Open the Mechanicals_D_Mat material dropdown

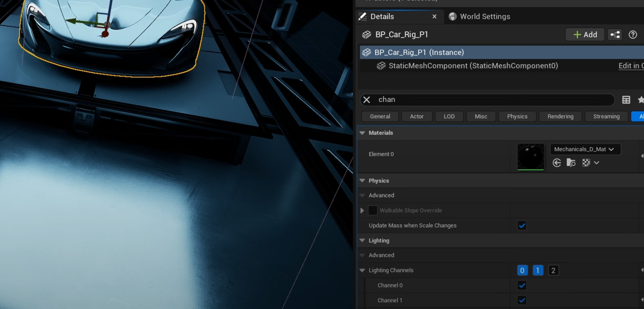tap(585, 149)
